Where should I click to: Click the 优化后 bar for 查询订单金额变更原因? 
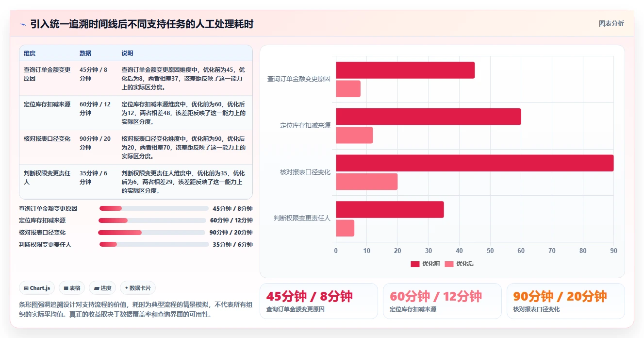(x=348, y=89)
